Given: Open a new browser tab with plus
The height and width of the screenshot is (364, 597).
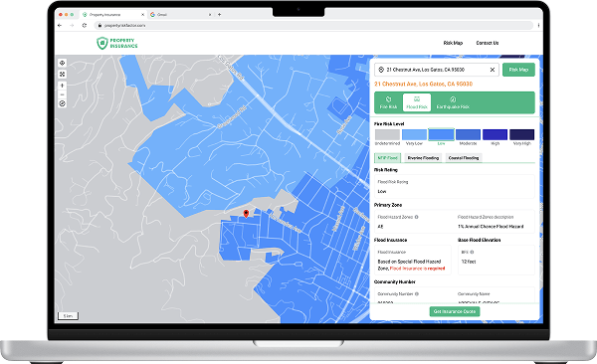Looking at the screenshot, I should [x=219, y=15].
